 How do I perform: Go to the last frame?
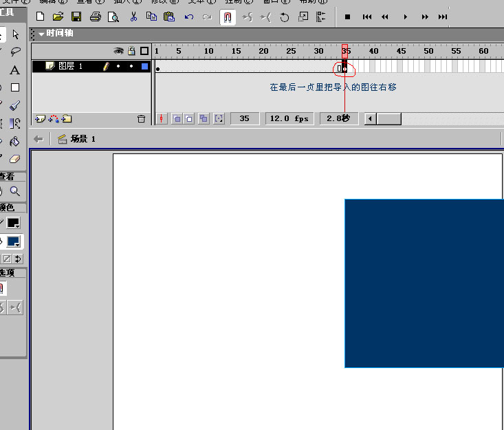(x=443, y=17)
